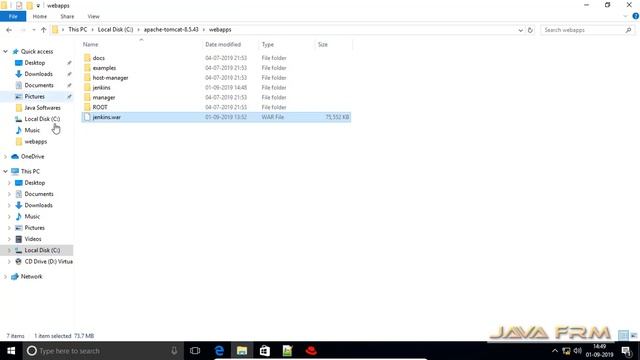This screenshot has height=360, width=640.
Task: Sort files by the Name column
Action: point(91,44)
